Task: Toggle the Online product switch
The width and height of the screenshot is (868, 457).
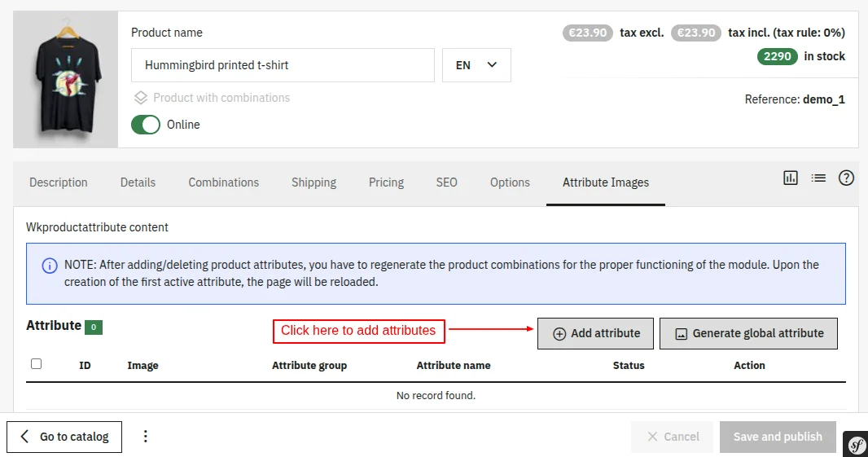Action: [146, 125]
